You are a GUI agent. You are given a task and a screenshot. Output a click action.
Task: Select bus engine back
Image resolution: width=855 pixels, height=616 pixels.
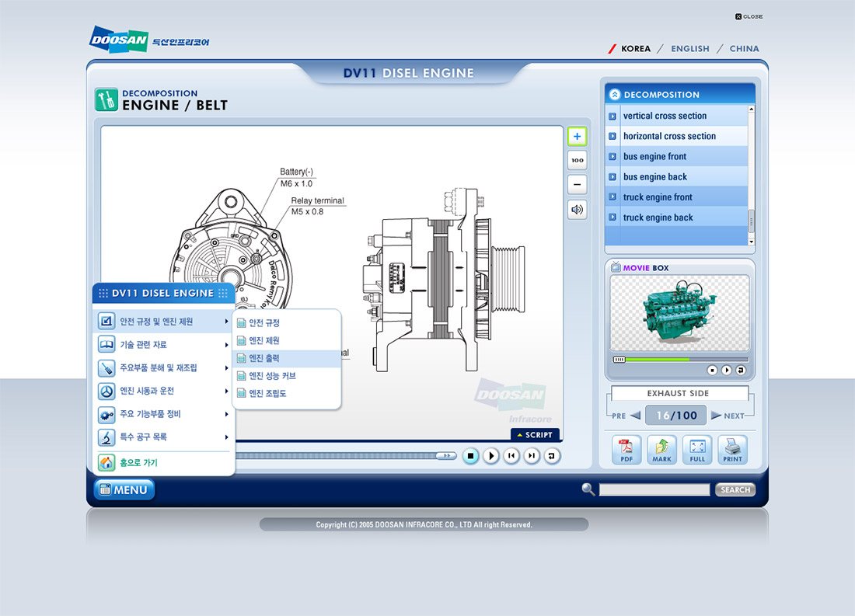(677, 176)
